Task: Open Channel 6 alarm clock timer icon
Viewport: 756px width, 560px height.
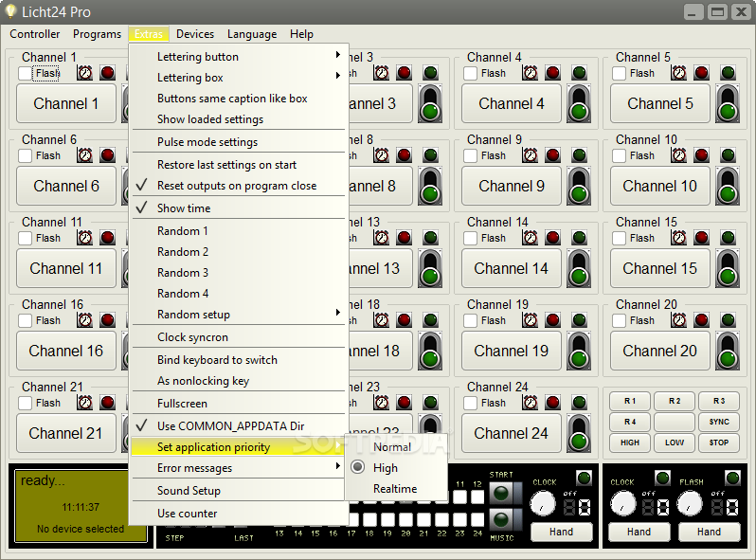Action: pos(85,155)
